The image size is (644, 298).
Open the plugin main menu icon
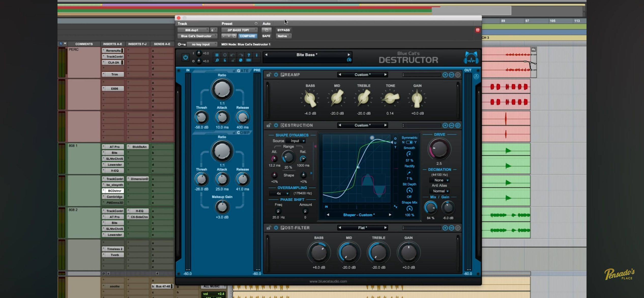tap(217, 55)
